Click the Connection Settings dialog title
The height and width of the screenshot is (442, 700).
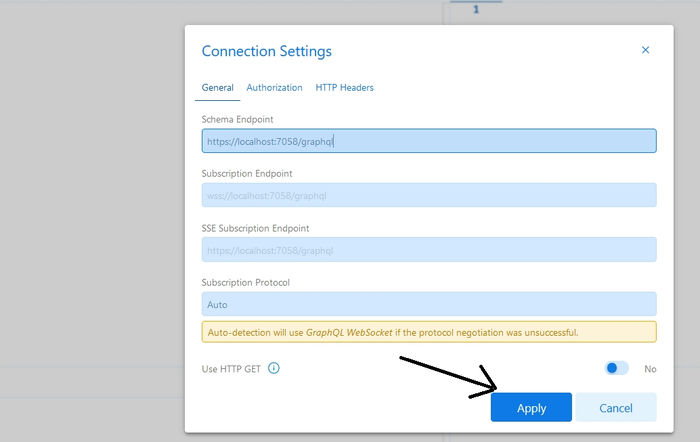[267, 51]
